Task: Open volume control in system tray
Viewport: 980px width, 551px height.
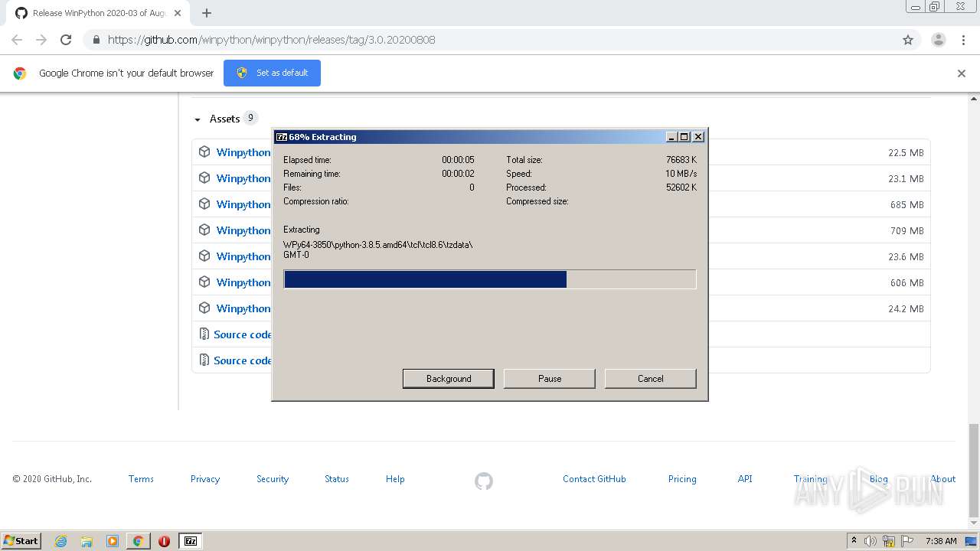Action: [x=871, y=541]
